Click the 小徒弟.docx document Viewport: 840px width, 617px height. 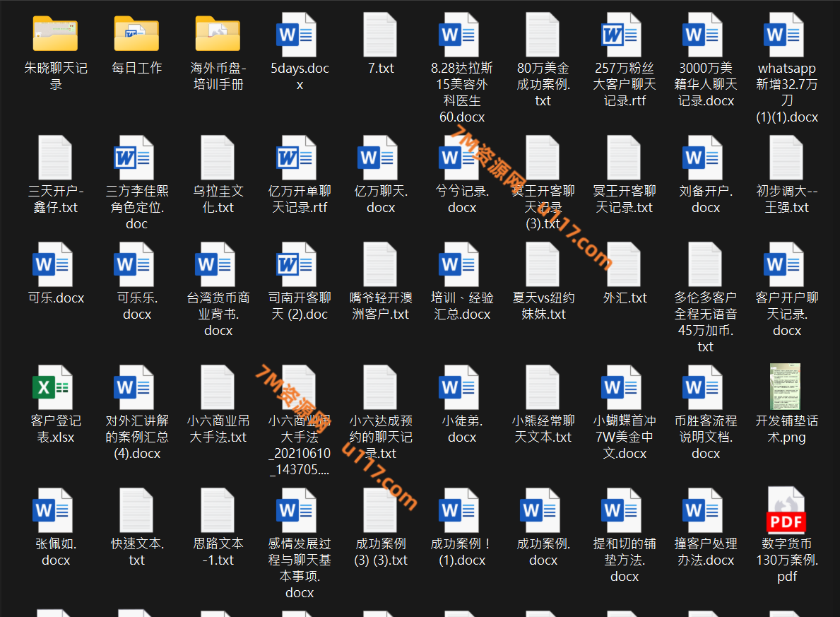[461, 387]
